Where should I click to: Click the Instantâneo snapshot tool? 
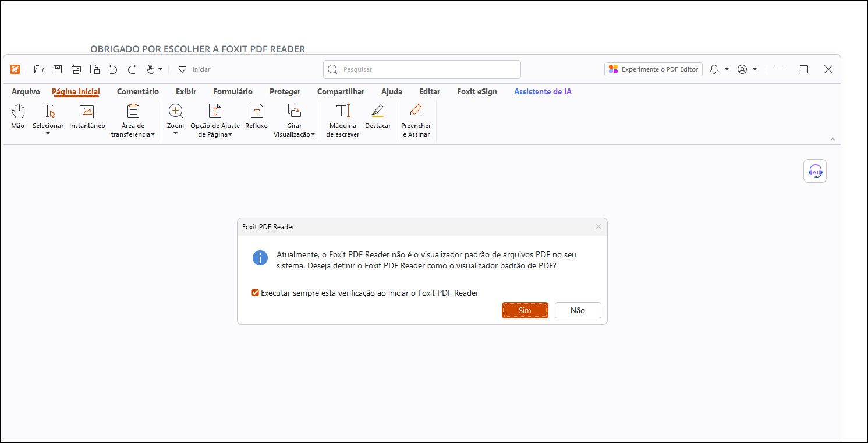click(87, 116)
